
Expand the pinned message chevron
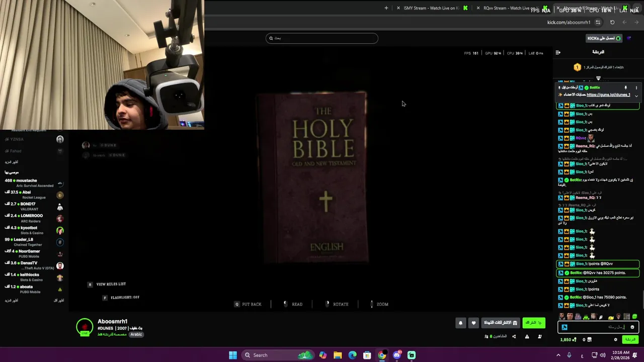(x=636, y=96)
